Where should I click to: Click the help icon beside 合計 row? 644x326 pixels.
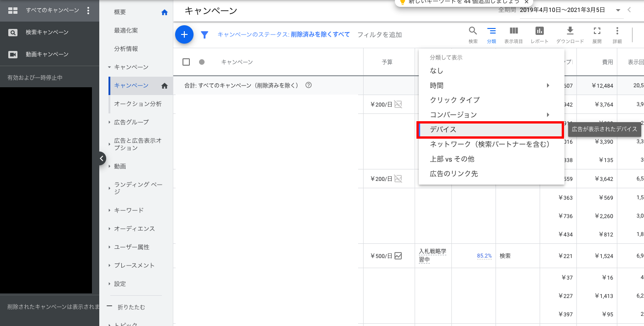[308, 85]
